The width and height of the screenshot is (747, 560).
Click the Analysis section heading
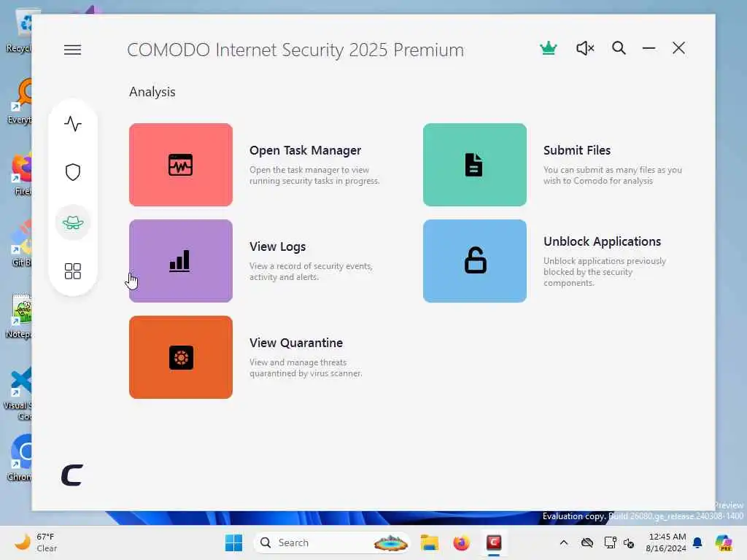coord(152,92)
